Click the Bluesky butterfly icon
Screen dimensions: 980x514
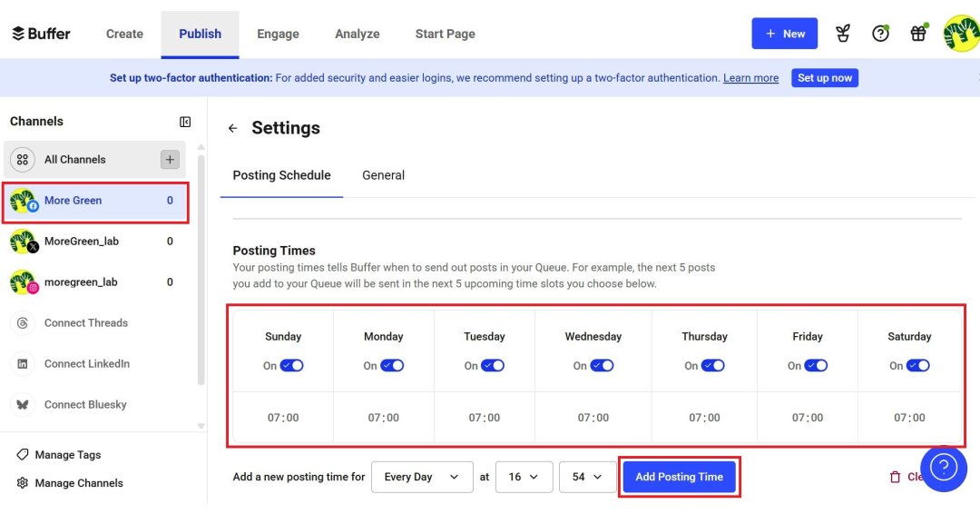(23, 405)
